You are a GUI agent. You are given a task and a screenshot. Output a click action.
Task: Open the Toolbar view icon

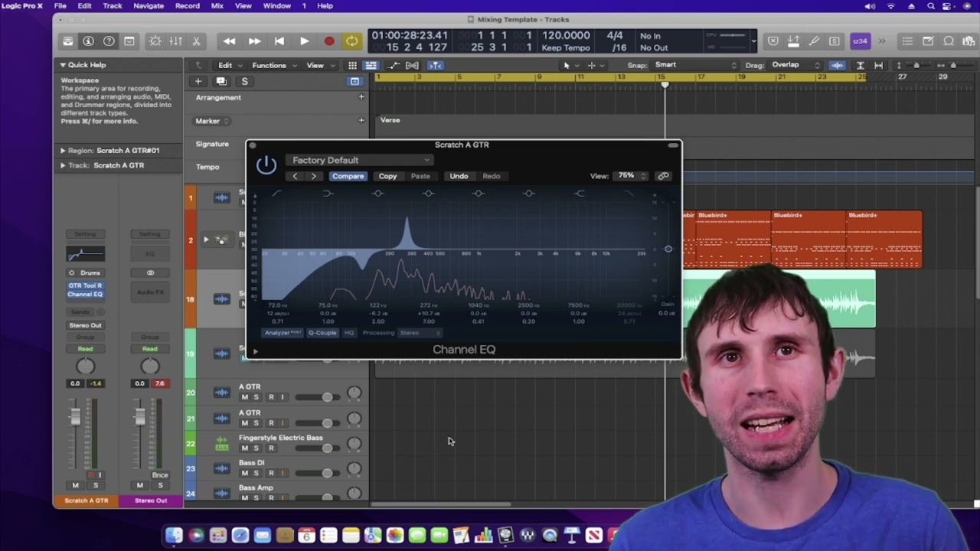(x=129, y=41)
